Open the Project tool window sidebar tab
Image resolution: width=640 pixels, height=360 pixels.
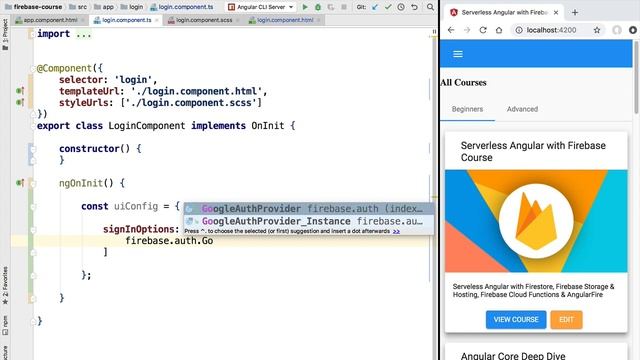click(x=5, y=34)
